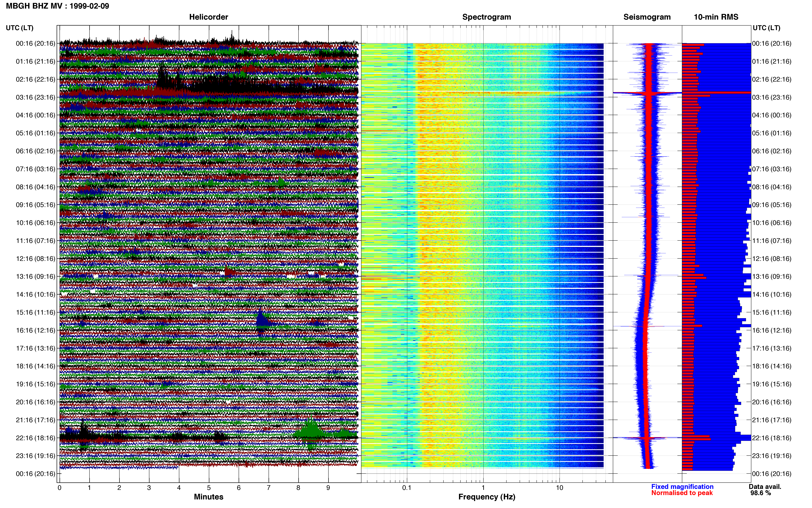This screenshot has height=508, width=812.
Task: Select right axis time label '13:16 (09:16)'
Action: tap(772, 277)
